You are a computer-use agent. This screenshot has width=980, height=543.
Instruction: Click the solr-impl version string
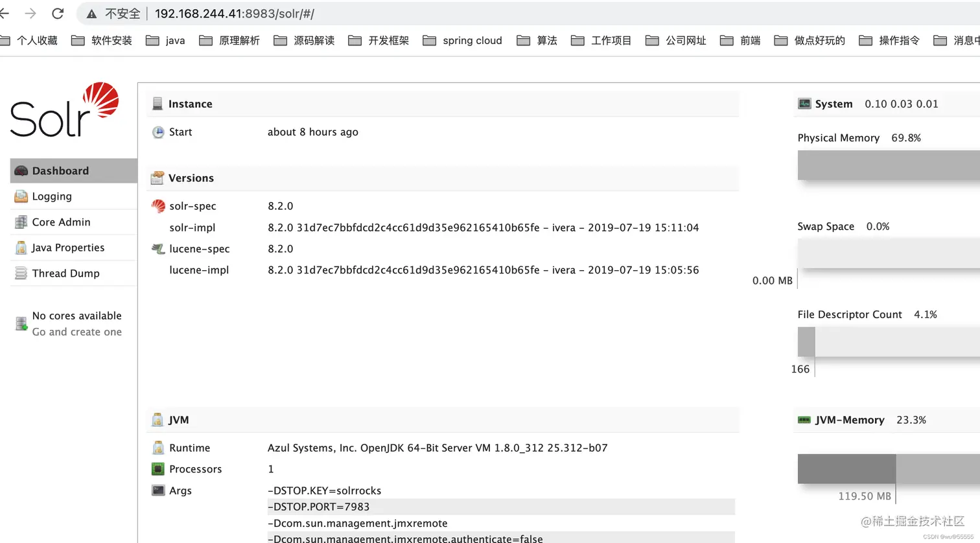click(484, 227)
